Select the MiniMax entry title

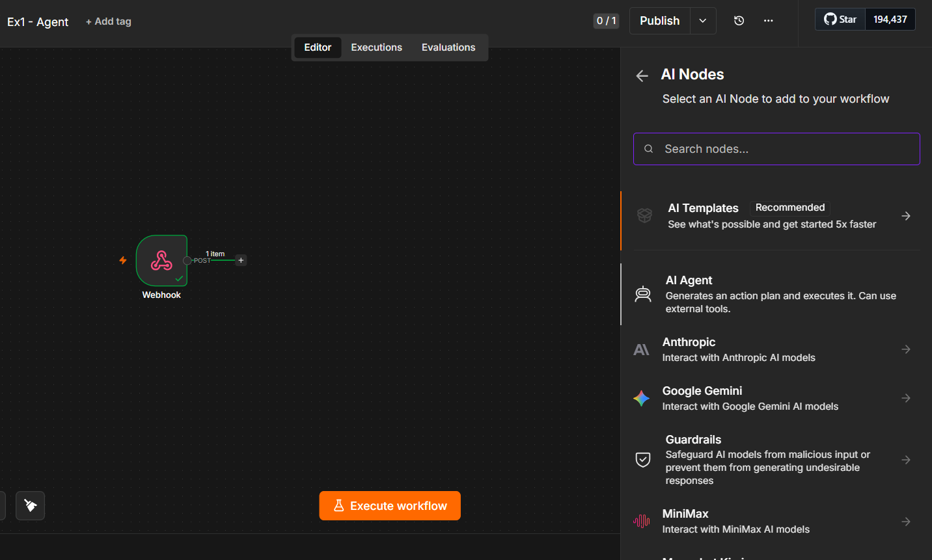click(685, 514)
